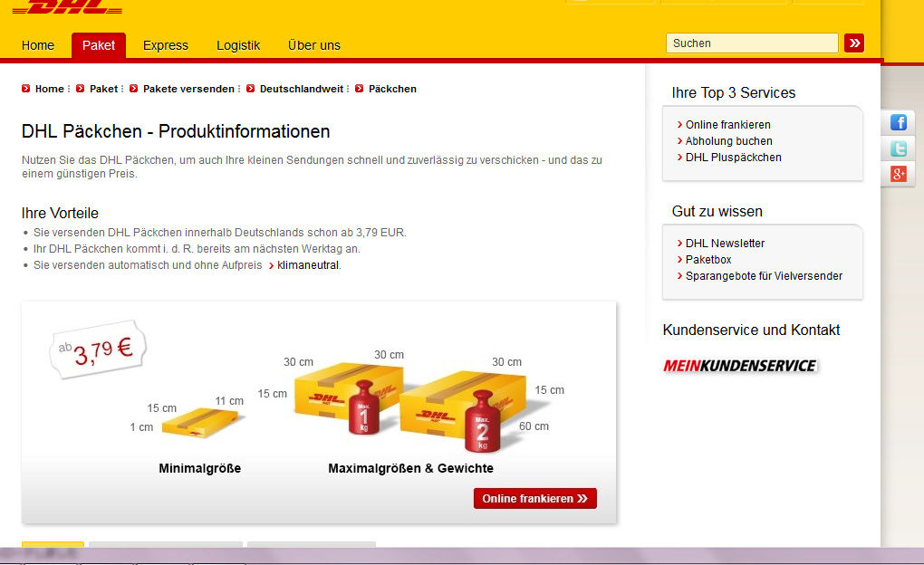Click the Kundenservice und Kontakt heading
The width and height of the screenshot is (924, 565).
tap(751, 330)
